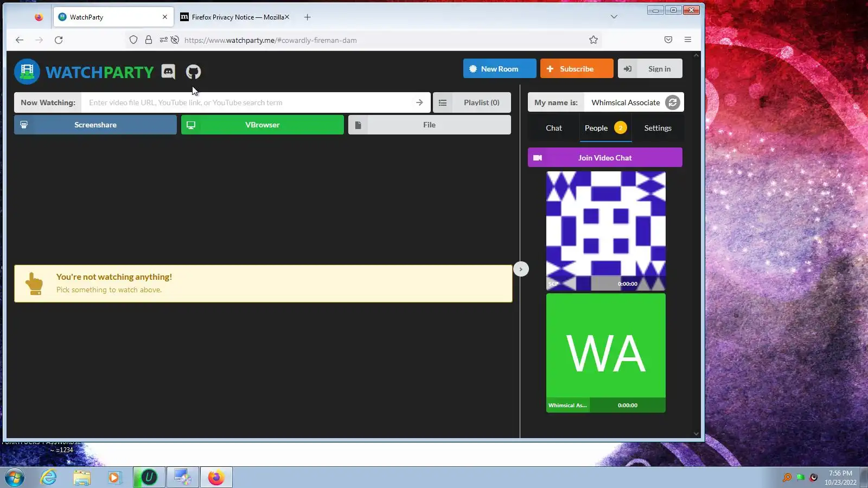The width and height of the screenshot is (868, 488).
Task: Open the green U app in taskbar
Action: click(149, 478)
